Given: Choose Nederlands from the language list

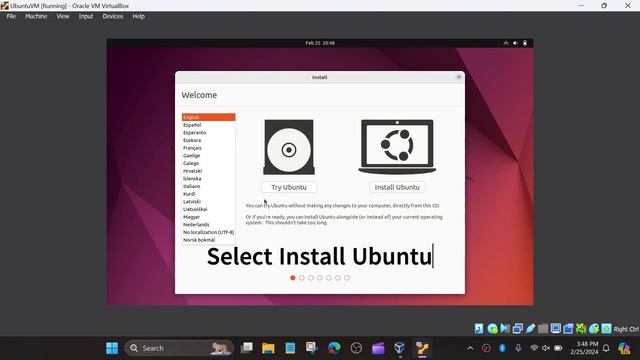Looking at the screenshot, I should click(209, 224).
